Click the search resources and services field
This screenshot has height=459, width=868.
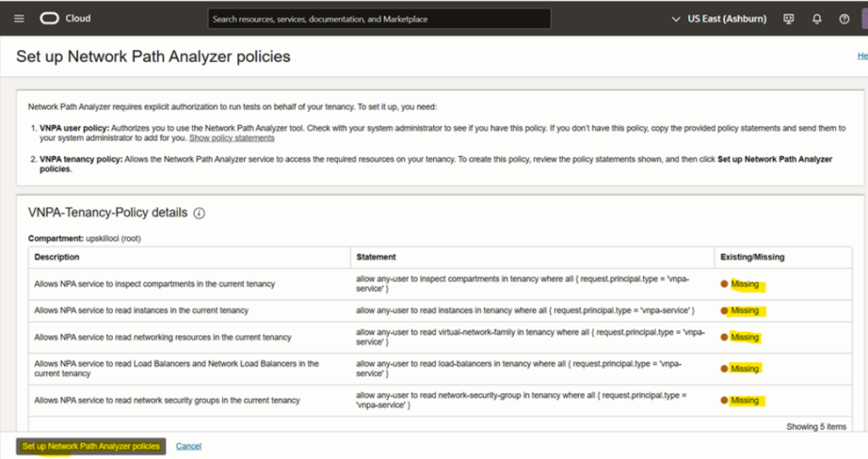379,19
